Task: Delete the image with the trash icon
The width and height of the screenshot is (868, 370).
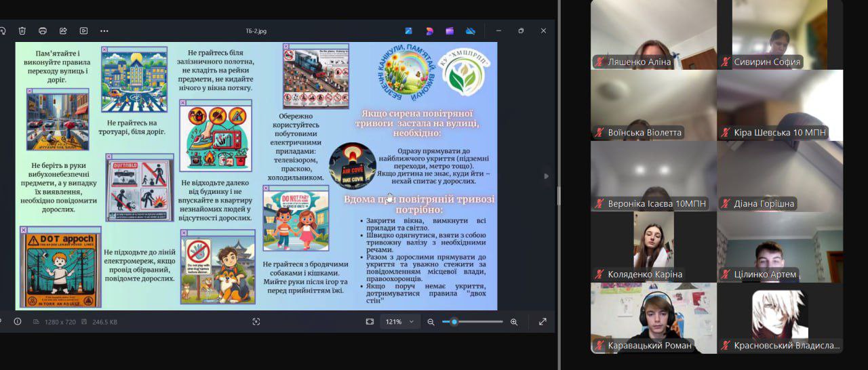Action: (22, 30)
